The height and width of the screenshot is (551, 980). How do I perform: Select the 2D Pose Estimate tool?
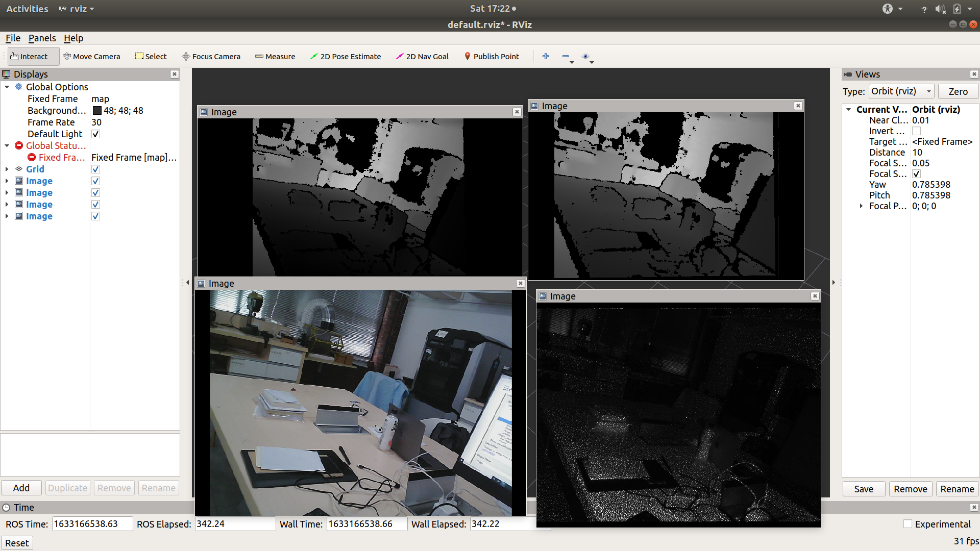pyautogui.click(x=346, y=57)
